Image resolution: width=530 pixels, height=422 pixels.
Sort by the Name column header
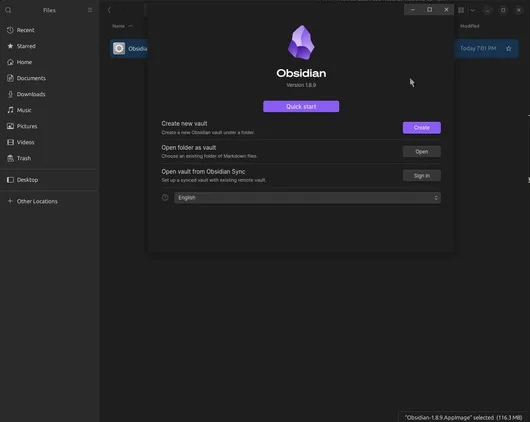[x=118, y=26]
